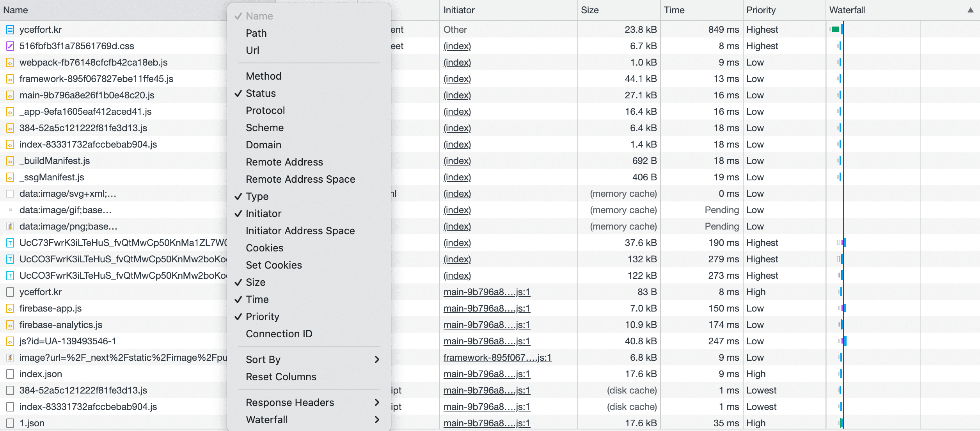Uncheck the Status column option
Screen dimensions: 980x431
tap(260, 93)
